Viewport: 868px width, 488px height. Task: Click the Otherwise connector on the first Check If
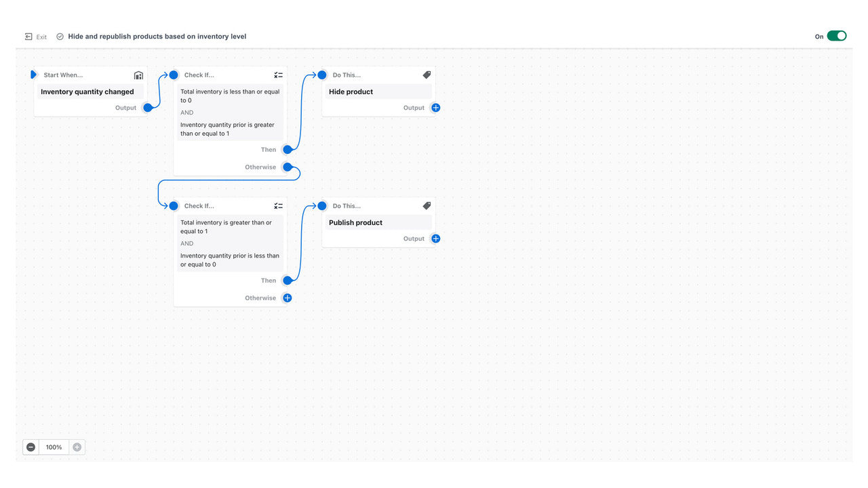pyautogui.click(x=287, y=167)
